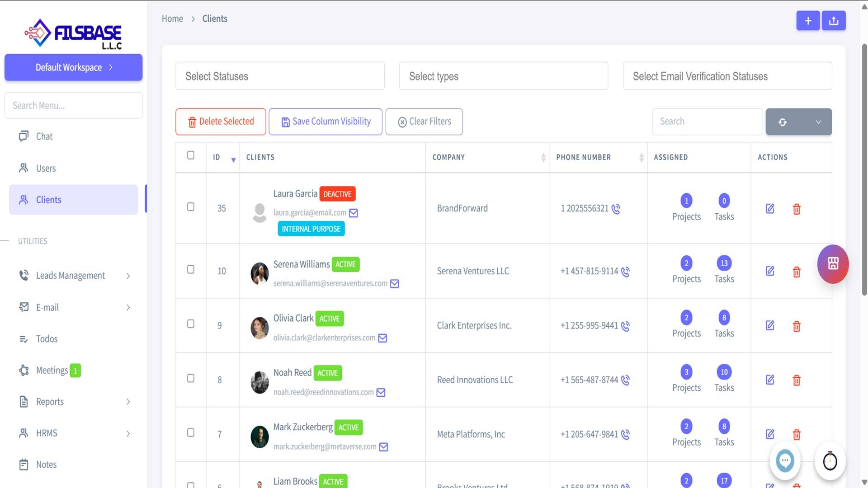This screenshot has height=488, width=868.
Task: Tick the checkbox for Laura Garcia row
Action: [191, 207]
